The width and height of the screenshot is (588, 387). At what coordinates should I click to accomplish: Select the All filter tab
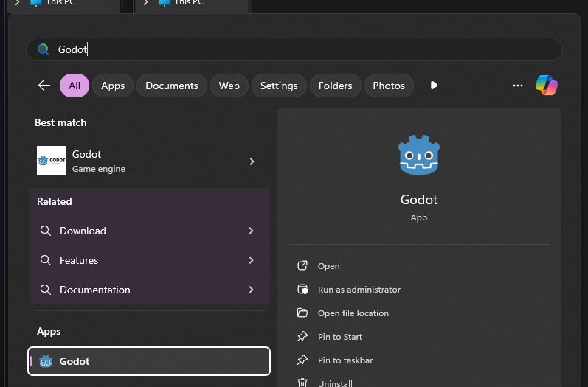click(75, 86)
